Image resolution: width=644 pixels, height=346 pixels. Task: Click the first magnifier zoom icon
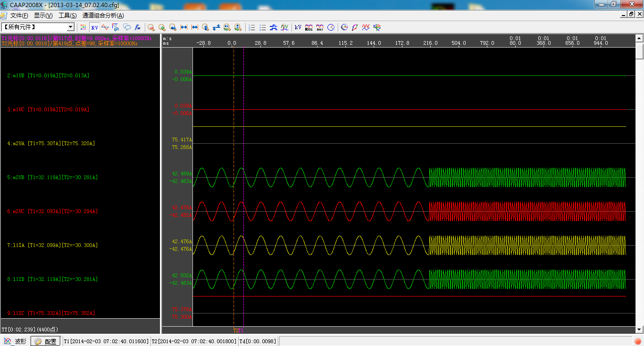click(151, 27)
